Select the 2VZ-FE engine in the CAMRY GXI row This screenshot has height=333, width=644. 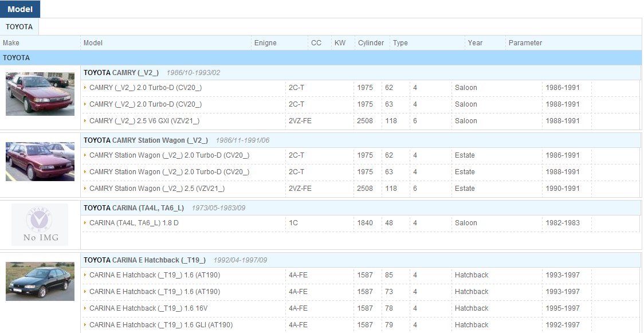click(300, 121)
